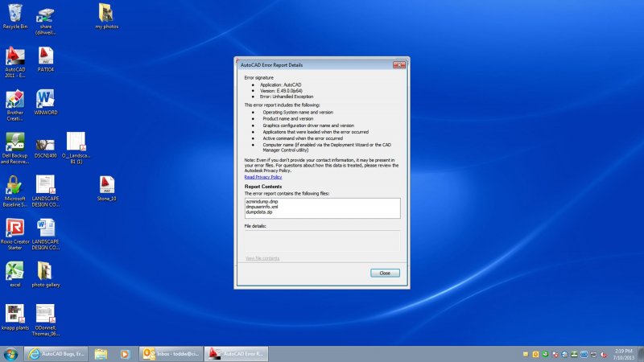The width and height of the screenshot is (644, 362).
Task: Launch the WINWORD shortcut icon
Action: point(46,103)
